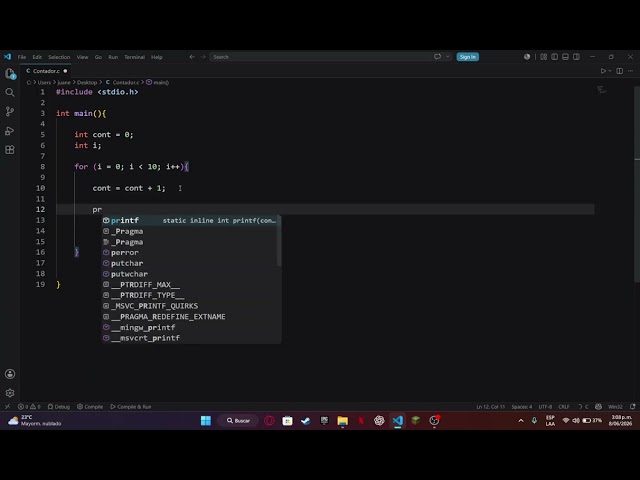Toggle the bottom panel
Image resolution: width=640 pixels, height=480 pixels.
pos(565,57)
